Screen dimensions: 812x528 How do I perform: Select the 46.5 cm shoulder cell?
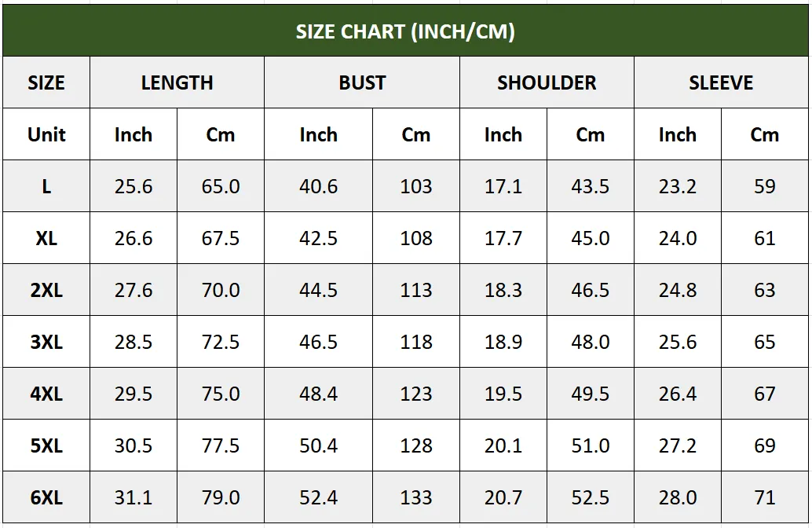click(591, 290)
